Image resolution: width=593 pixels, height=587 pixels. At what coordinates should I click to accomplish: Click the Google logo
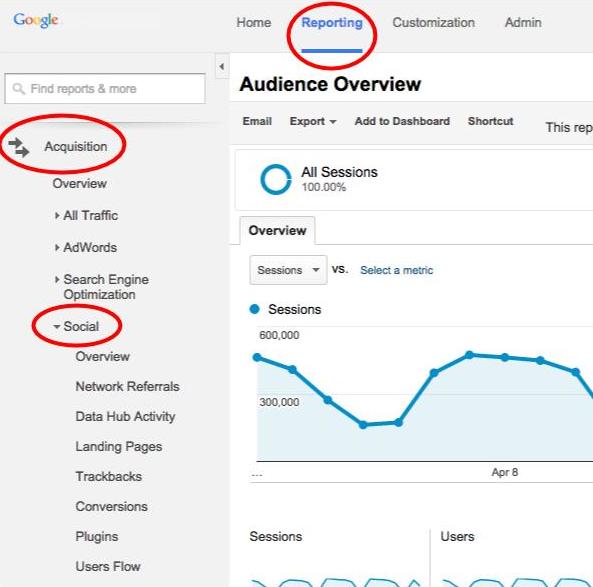click(36, 20)
